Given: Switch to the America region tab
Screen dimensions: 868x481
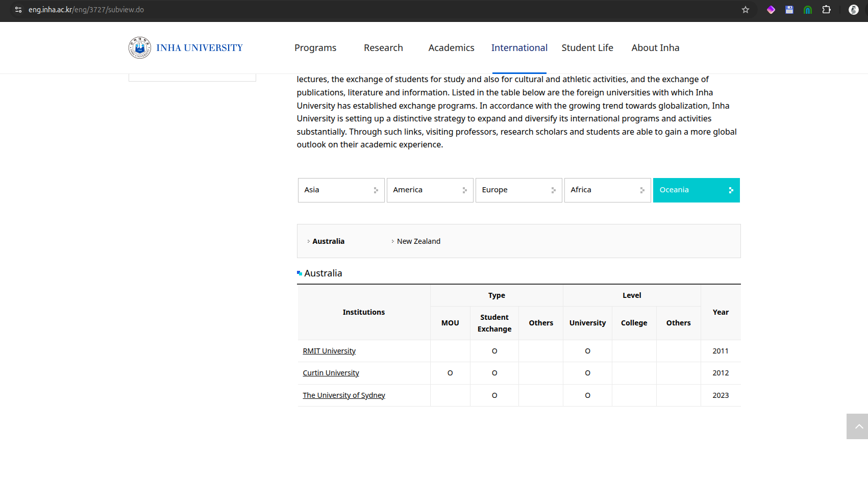Looking at the screenshot, I should [430, 190].
